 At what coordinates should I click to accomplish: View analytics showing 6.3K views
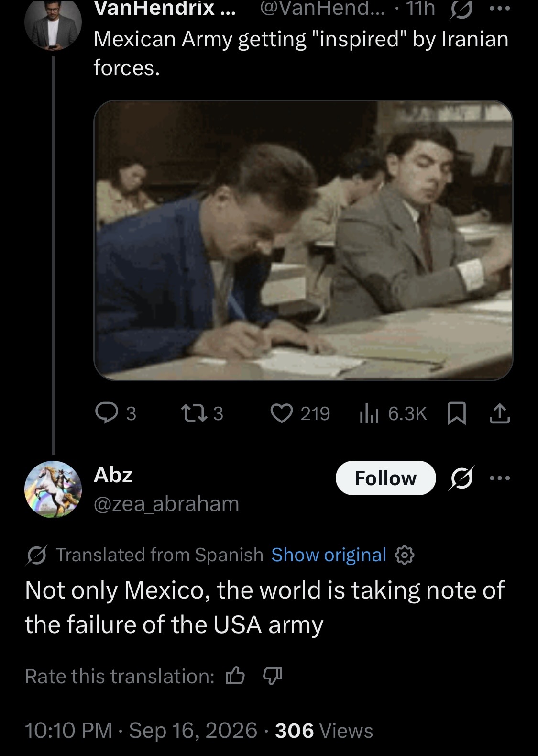[393, 413]
